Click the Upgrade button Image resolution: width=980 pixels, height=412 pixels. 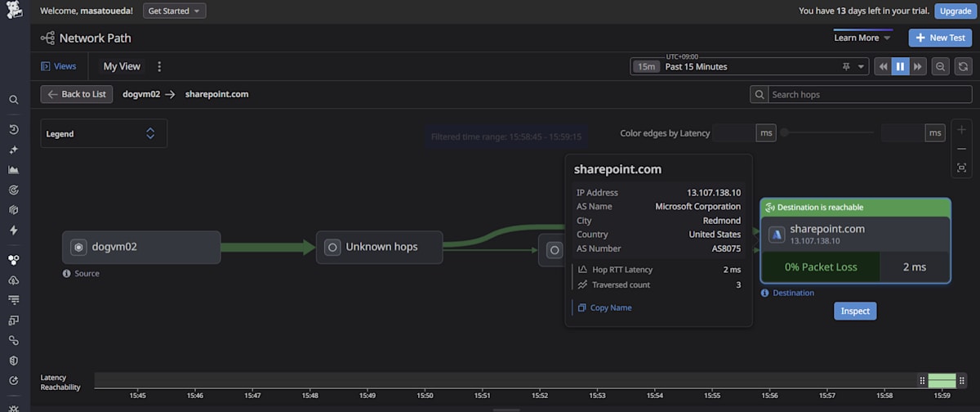pyautogui.click(x=955, y=11)
